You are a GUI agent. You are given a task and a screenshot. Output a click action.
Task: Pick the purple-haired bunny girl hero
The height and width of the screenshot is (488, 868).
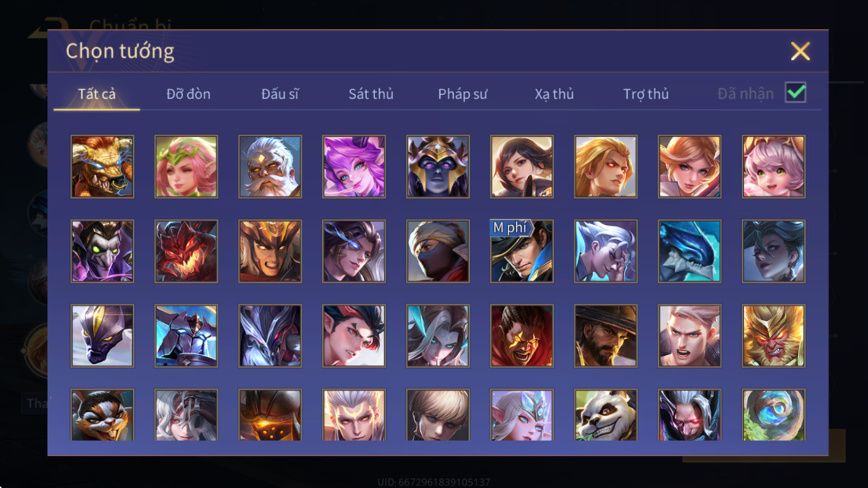[x=353, y=166]
